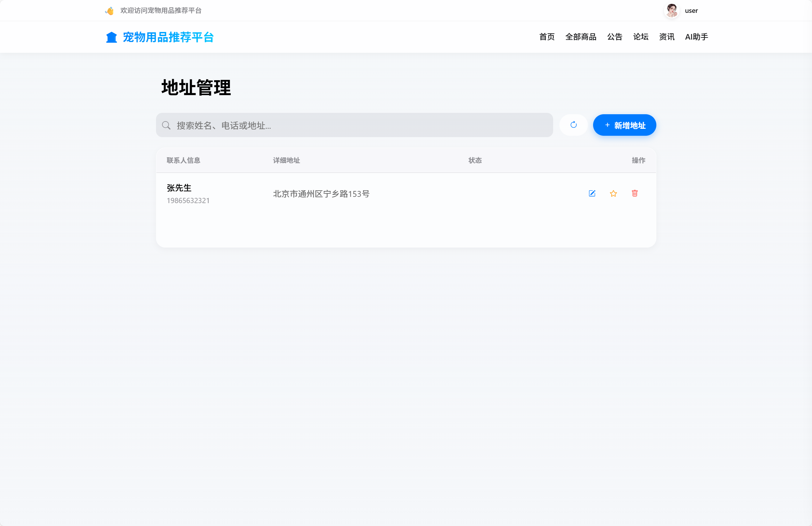Viewport: 812px width, 526px height.
Task: Refresh the address list
Action: pyautogui.click(x=573, y=125)
